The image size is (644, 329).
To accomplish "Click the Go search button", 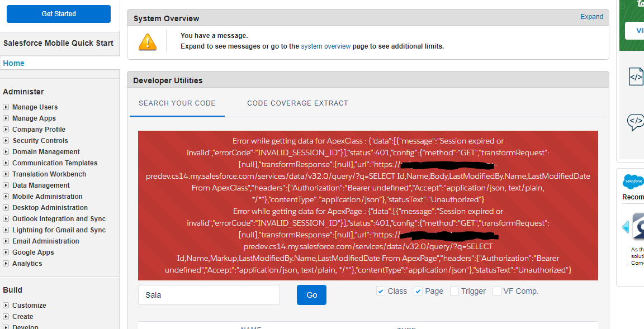I will [312, 295].
